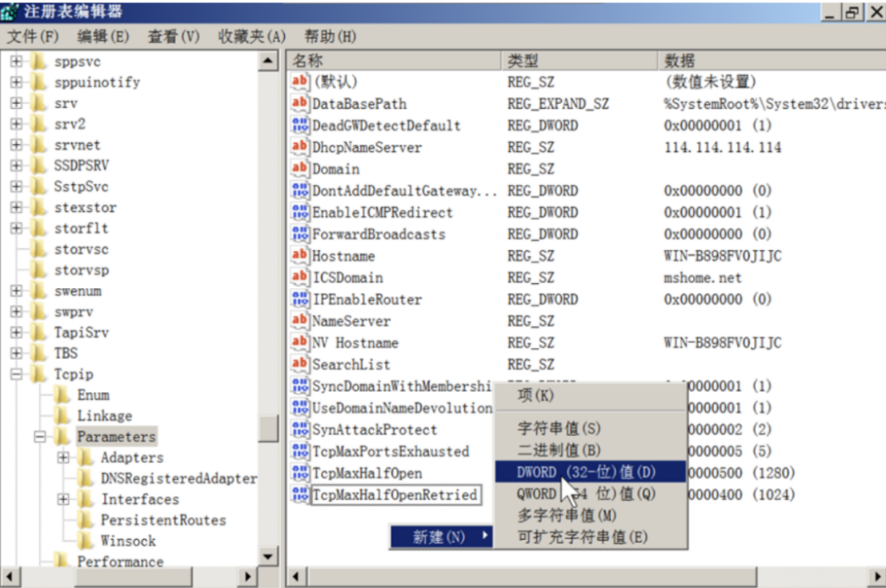Click the EnableICMPRedirect DWORD icon

click(x=299, y=212)
